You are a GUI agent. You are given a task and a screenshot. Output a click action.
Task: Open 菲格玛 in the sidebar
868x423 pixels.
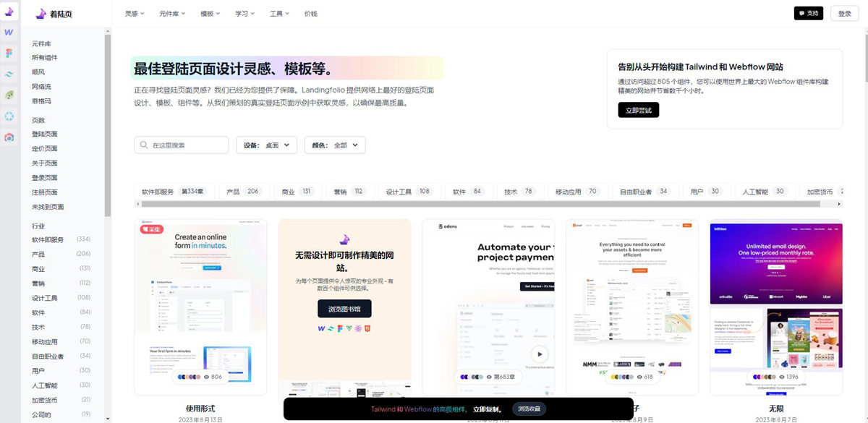tap(41, 101)
